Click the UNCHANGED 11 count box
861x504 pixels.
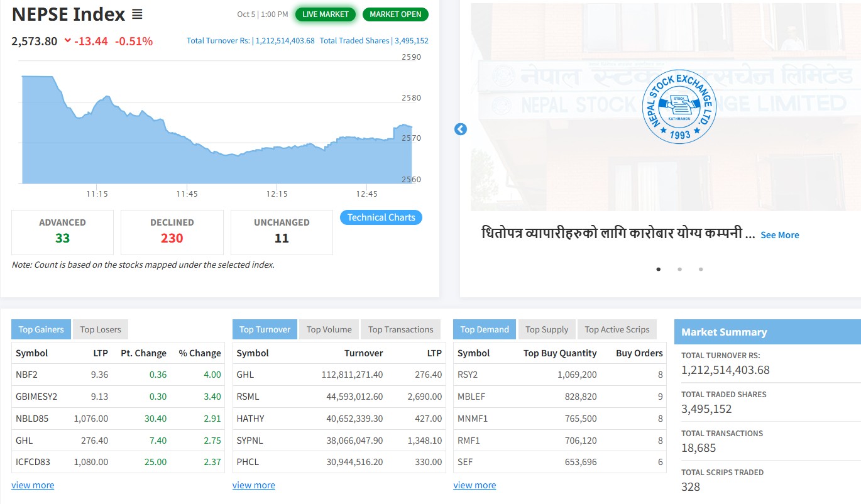coord(282,232)
